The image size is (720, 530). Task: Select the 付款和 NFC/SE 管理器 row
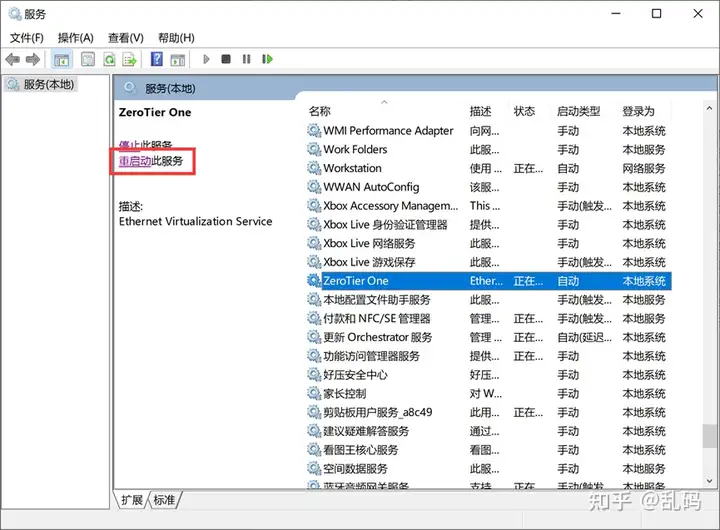click(489, 318)
